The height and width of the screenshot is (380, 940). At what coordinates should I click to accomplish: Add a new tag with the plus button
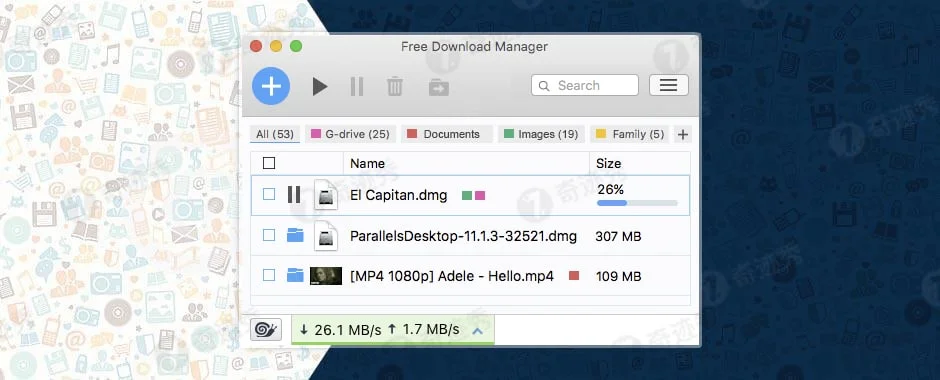point(682,134)
